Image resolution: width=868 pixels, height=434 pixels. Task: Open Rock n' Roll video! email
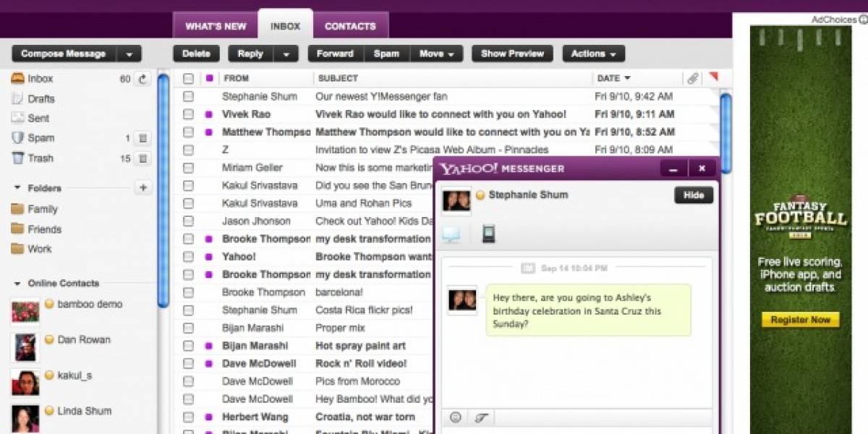(x=361, y=364)
